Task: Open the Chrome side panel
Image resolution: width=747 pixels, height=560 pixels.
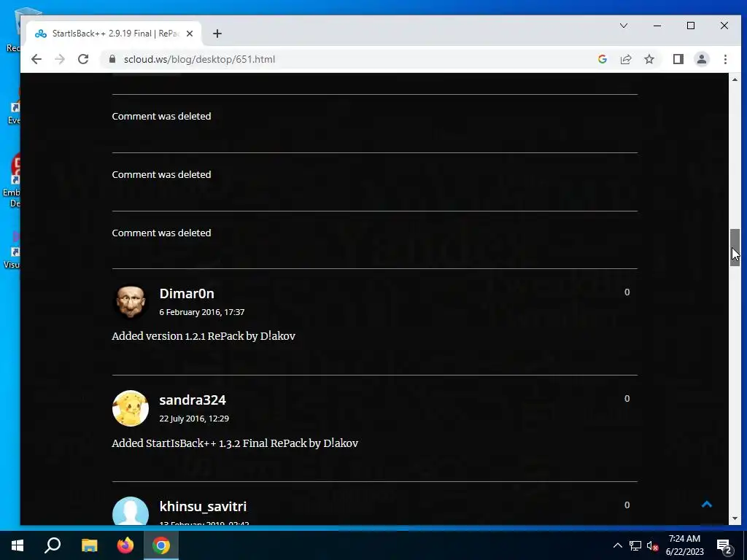Action: click(678, 59)
